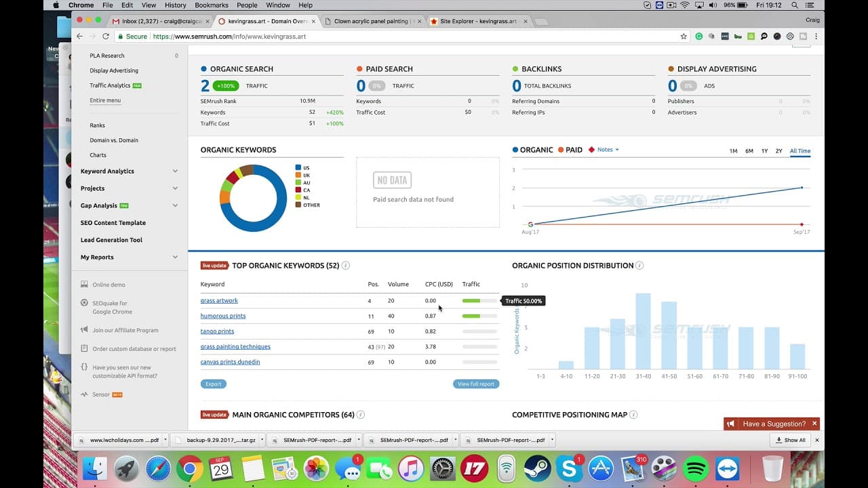This screenshot has width=868, height=488.
Task: Open the SEO Content Template item
Action: pyautogui.click(x=113, y=223)
